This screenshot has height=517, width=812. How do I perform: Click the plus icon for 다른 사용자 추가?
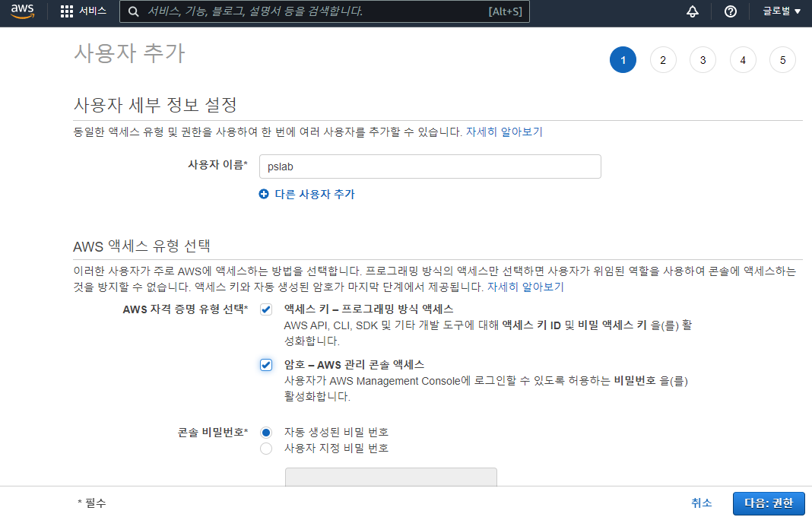coord(264,194)
